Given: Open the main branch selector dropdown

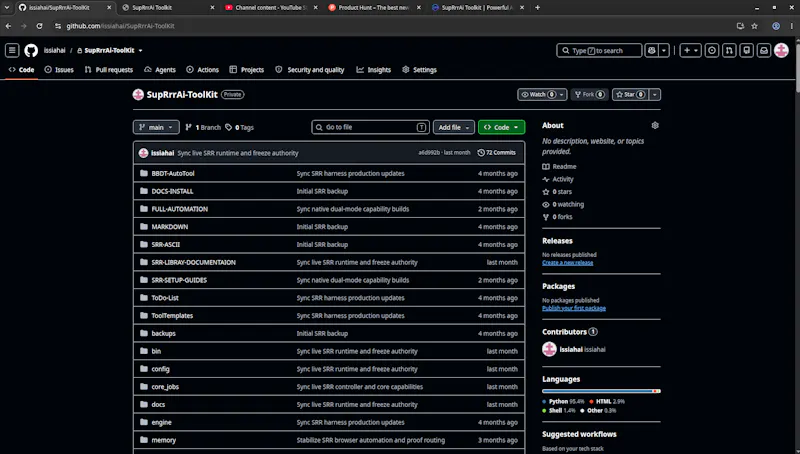Looking at the screenshot, I should [156, 127].
